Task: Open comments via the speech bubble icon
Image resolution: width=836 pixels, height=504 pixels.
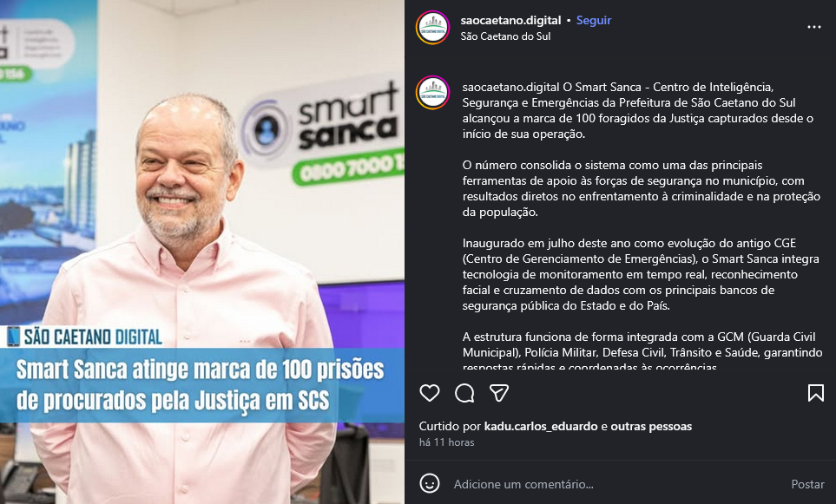Action: (x=464, y=393)
